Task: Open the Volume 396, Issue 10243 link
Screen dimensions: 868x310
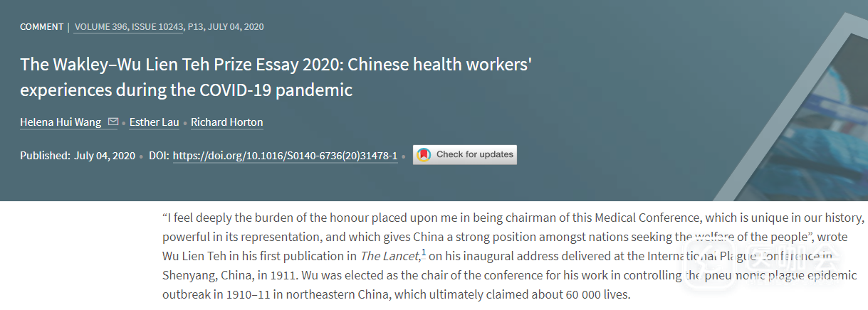Action: pos(128,27)
